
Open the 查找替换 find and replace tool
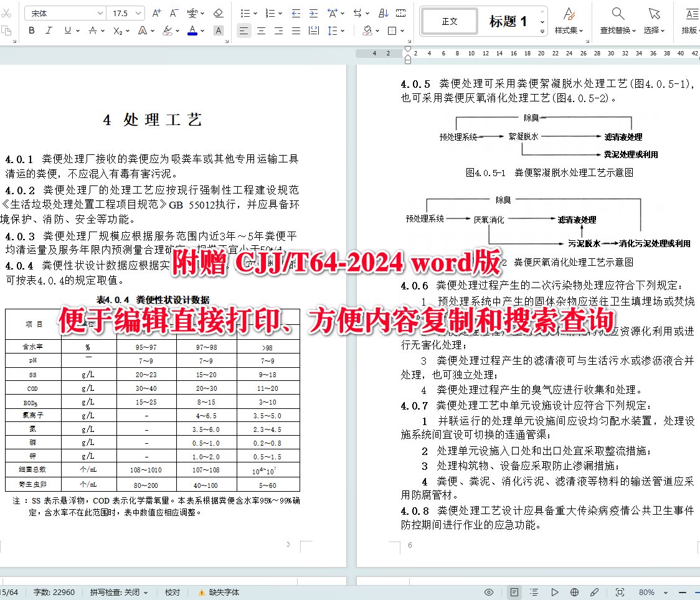(617, 20)
